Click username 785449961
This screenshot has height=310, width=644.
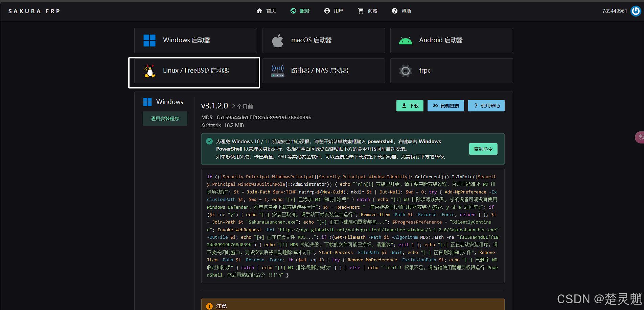[x=615, y=11]
